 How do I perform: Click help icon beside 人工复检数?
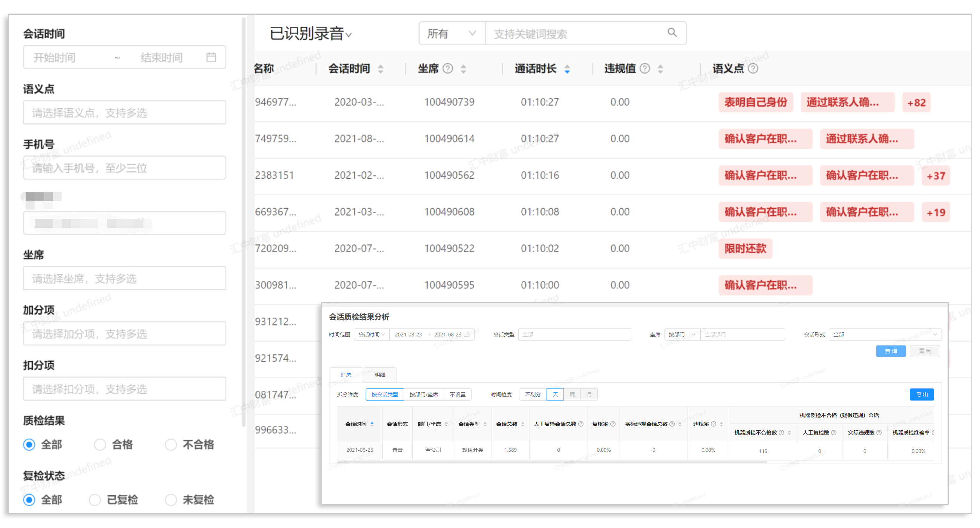[x=834, y=433]
